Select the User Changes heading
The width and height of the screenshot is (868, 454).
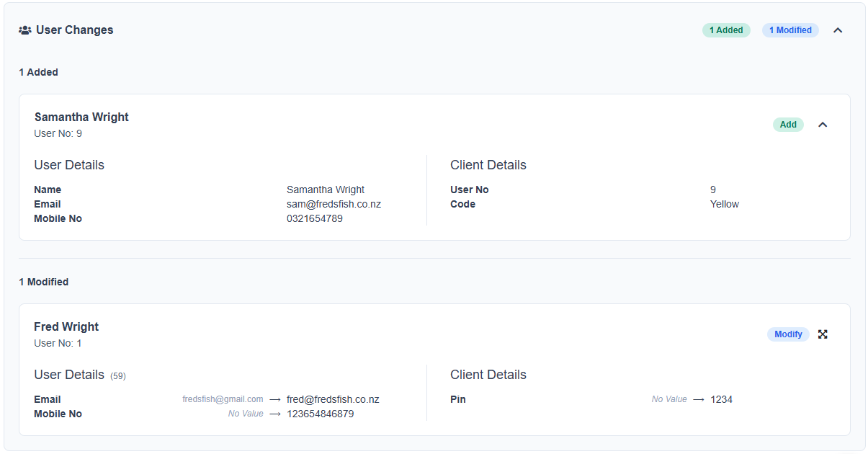tap(76, 30)
